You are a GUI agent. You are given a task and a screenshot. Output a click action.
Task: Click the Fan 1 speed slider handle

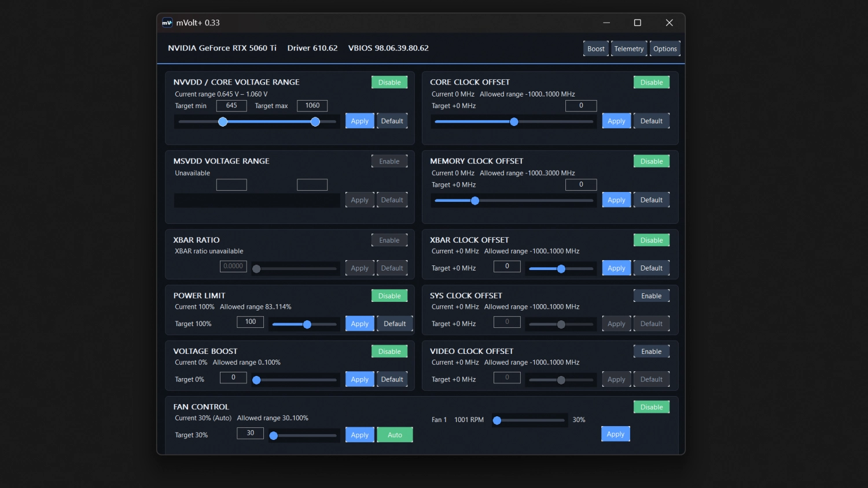tap(497, 420)
